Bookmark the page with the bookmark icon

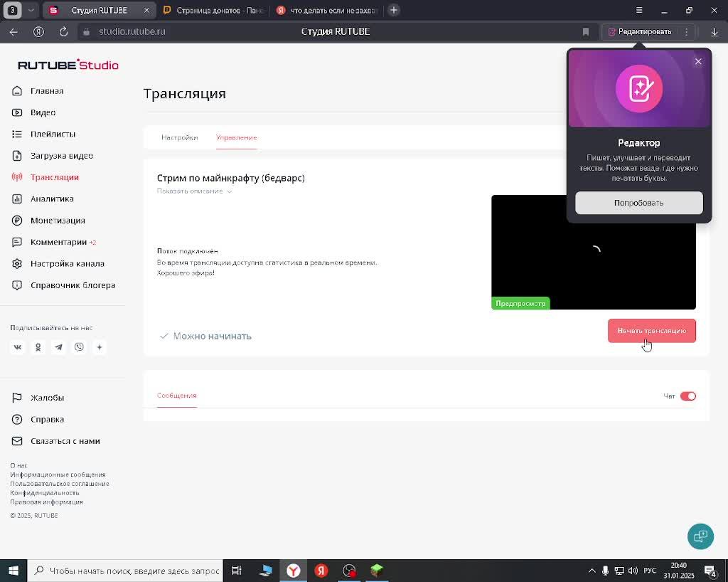[x=586, y=31]
